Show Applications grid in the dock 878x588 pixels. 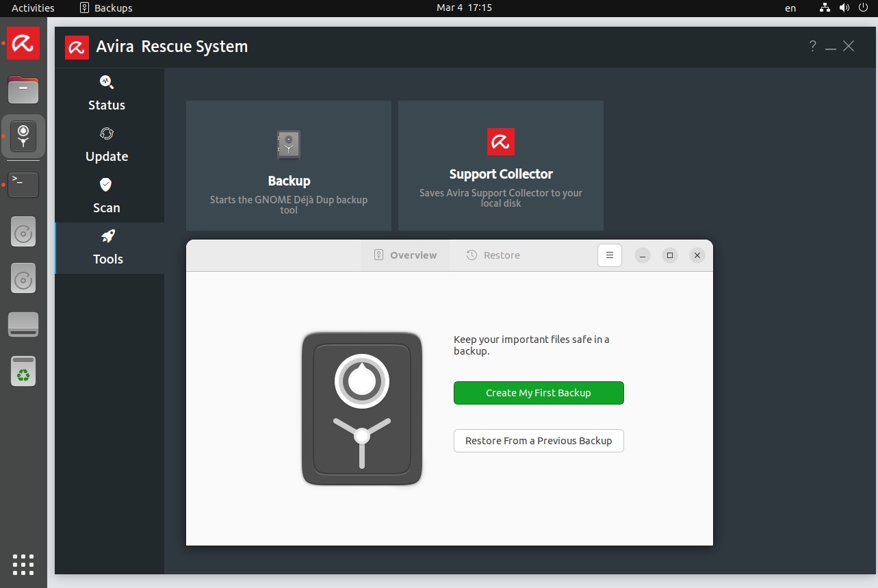(x=23, y=564)
